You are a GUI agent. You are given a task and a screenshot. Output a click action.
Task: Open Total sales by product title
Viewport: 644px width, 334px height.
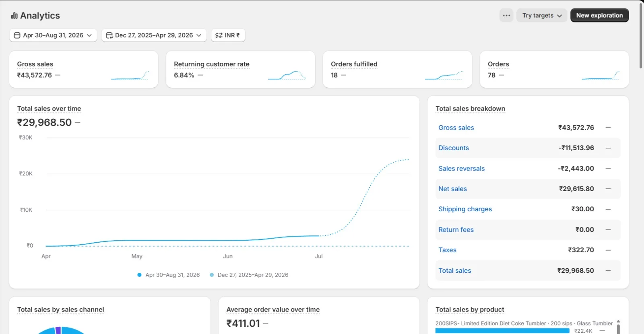click(470, 310)
